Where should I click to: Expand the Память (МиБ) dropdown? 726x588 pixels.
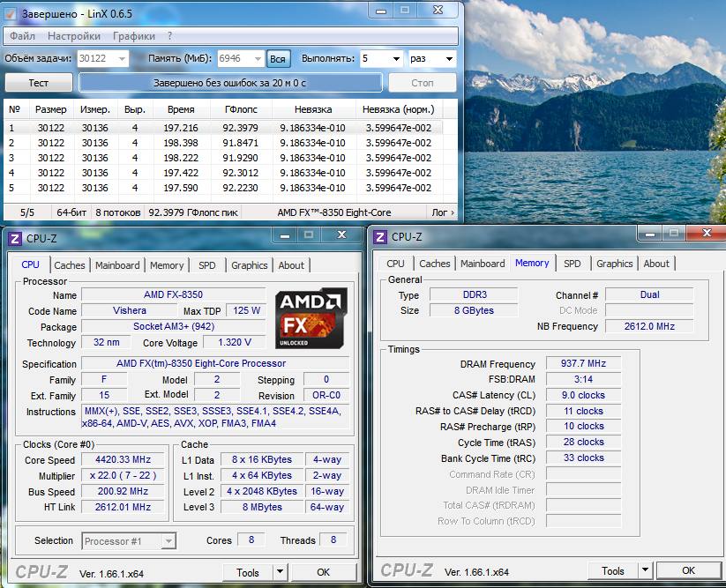[x=258, y=59]
